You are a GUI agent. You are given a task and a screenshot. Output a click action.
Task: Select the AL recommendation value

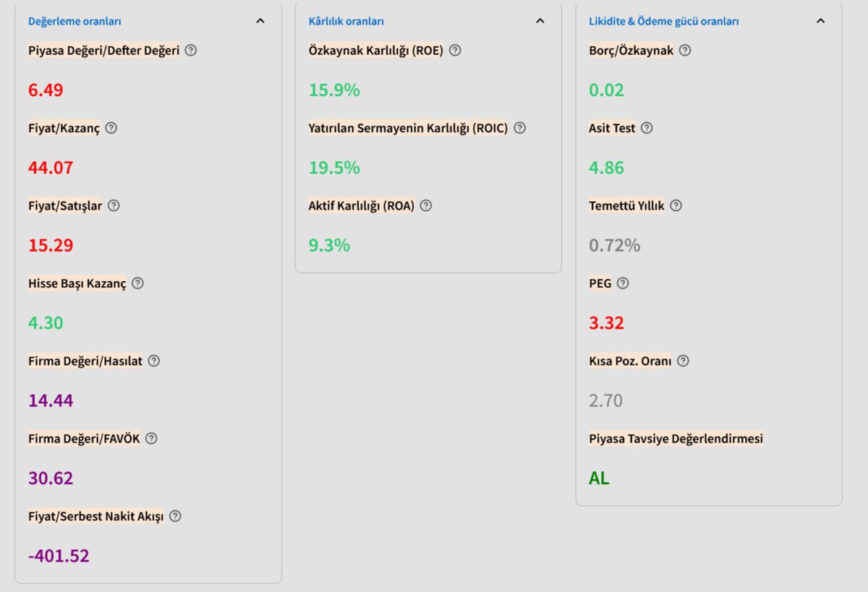click(599, 478)
